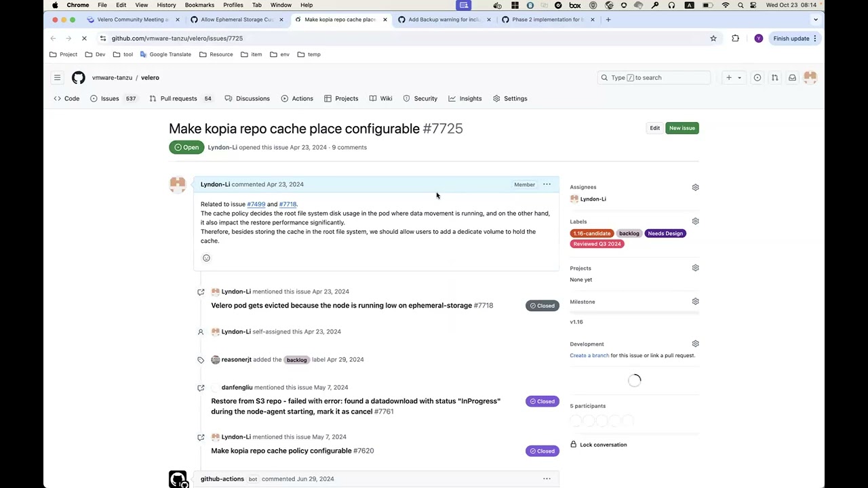Click the New issue button
868x488 pixels.
pos(682,128)
